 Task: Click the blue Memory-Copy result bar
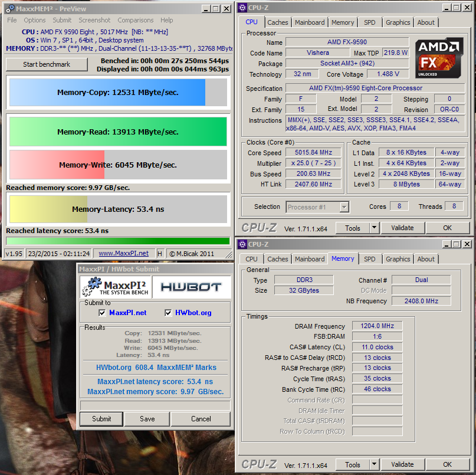pos(118,92)
